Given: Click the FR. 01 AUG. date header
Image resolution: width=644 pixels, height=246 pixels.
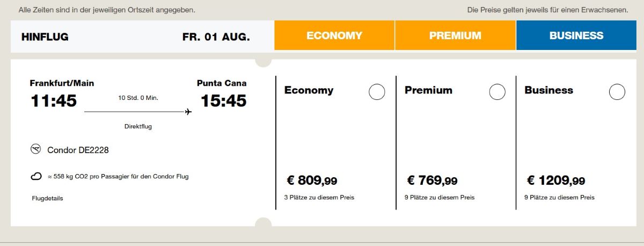Looking at the screenshot, I should 216,37.
